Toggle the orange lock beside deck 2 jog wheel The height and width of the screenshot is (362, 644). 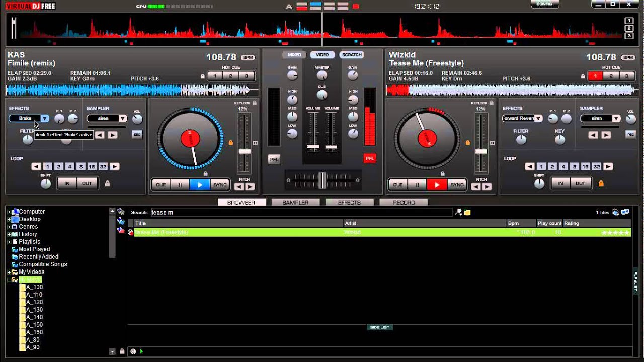pyautogui.click(x=468, y=143)
